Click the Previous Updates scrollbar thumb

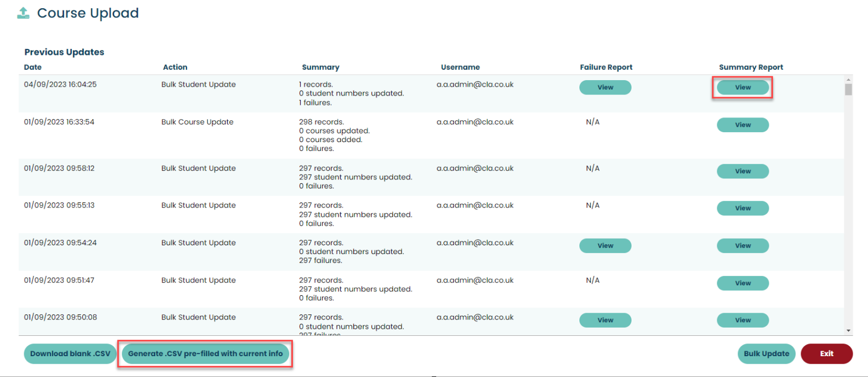tap(848, 89)
